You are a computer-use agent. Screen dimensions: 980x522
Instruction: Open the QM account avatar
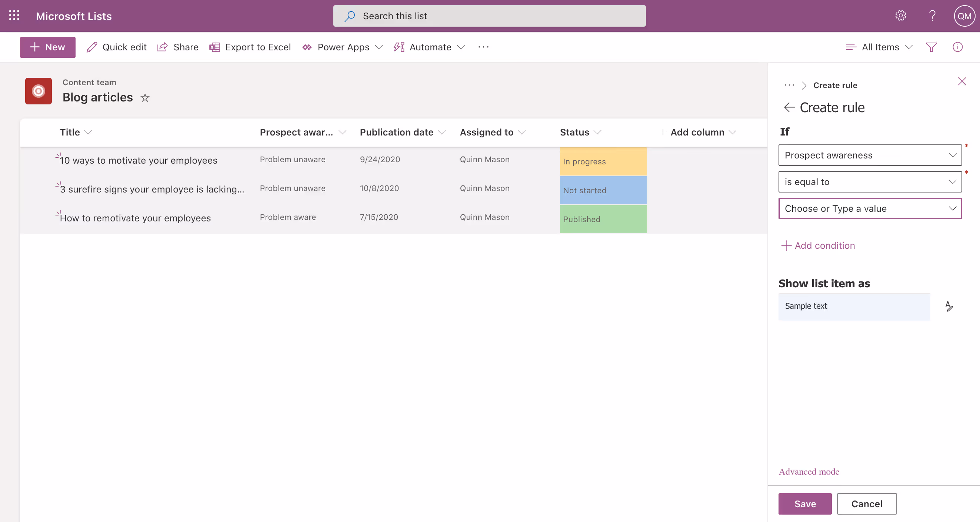click(964, 16)
